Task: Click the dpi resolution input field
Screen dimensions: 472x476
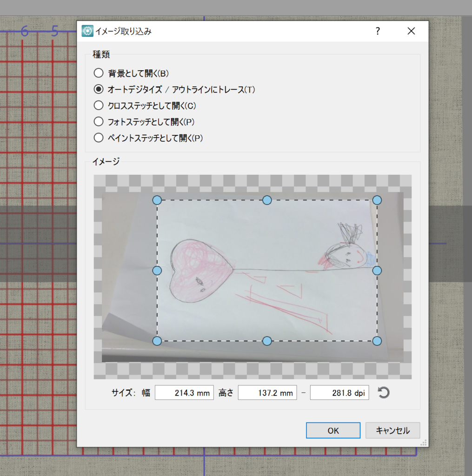Action: 339,393
